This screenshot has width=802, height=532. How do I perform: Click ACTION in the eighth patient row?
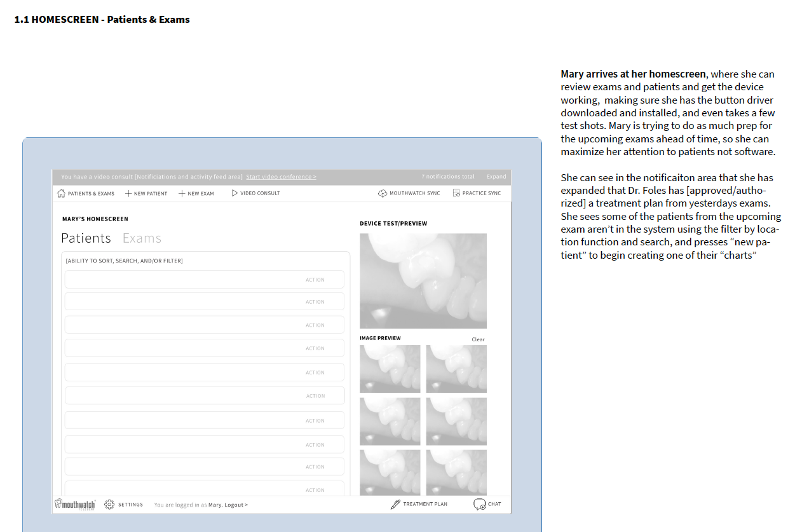click(x=315, y=445)
